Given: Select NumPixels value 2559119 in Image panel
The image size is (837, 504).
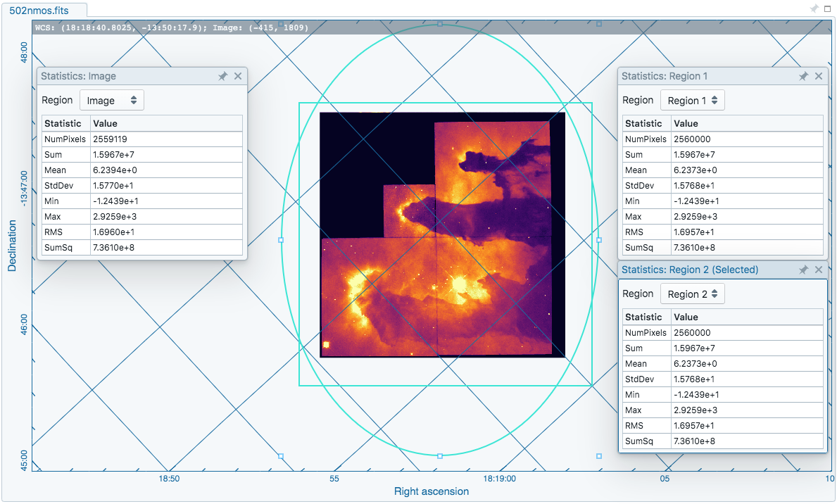Looking at the screenshot, I should 110,139.
